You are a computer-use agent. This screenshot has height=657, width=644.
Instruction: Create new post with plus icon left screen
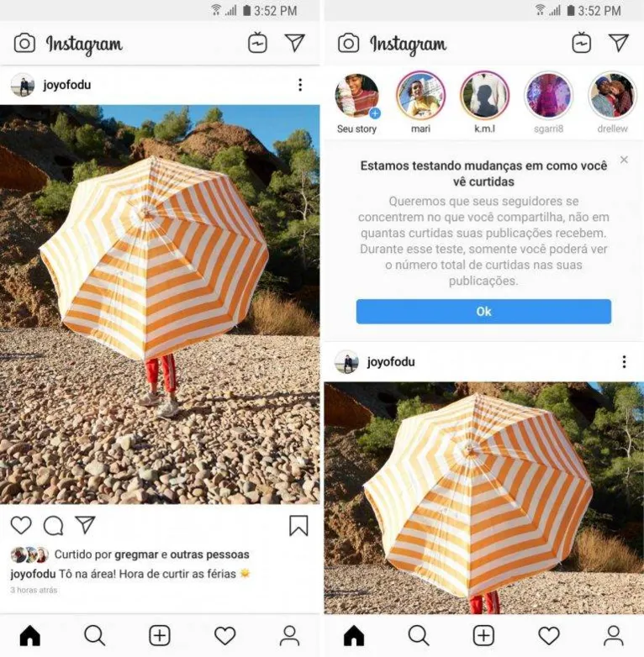tap(160, 635)
